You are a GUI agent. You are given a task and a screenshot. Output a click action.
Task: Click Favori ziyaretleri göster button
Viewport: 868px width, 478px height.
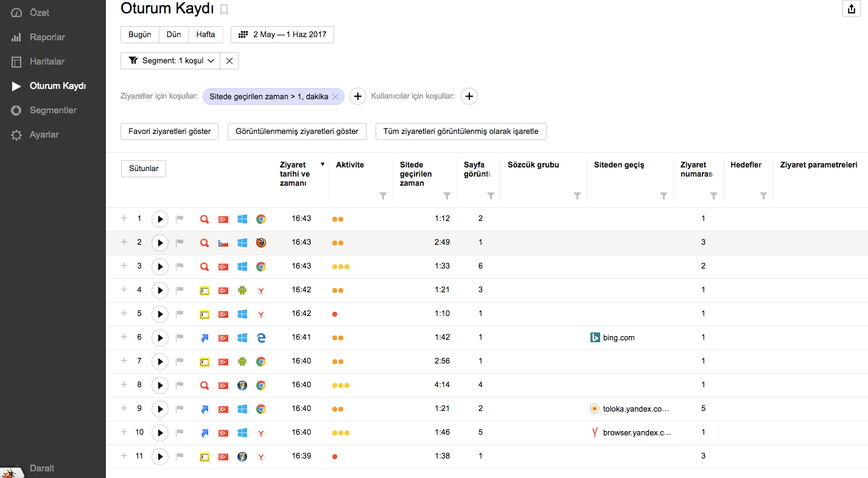(x=170, y=132)
